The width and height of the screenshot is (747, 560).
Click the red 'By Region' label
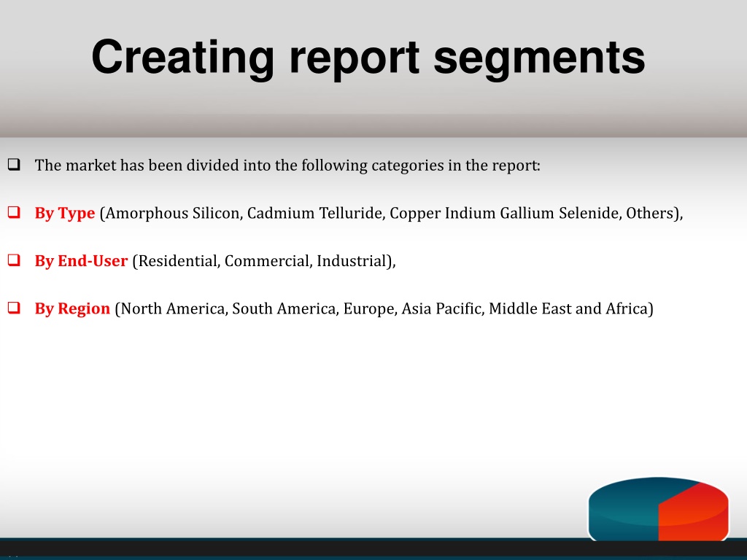[72, 309]
